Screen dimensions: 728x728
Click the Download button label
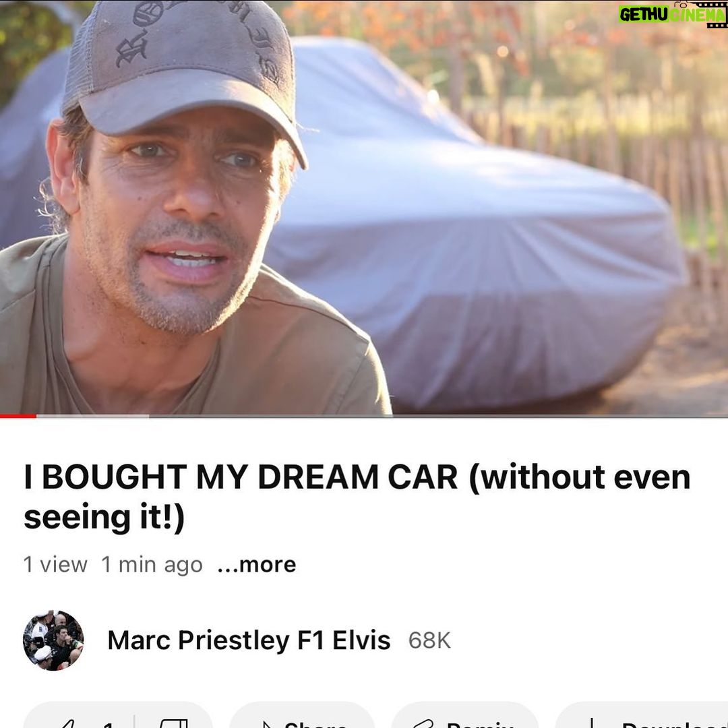pyautogui.click(x=675, y=724)
